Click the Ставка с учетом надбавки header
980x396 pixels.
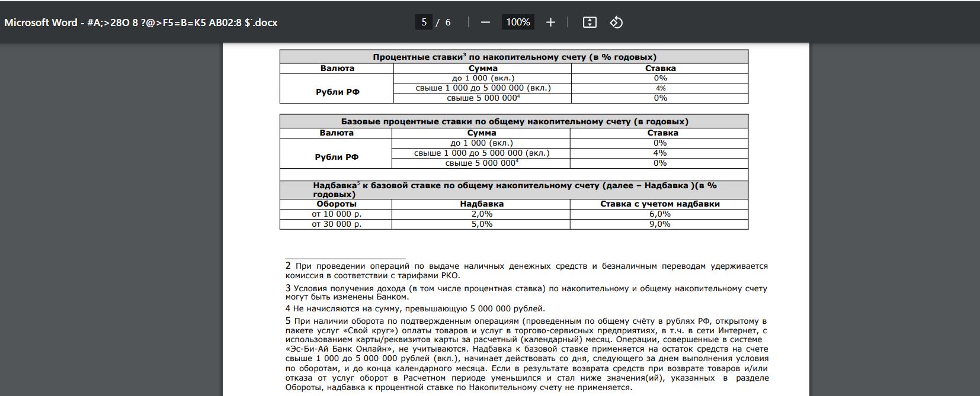pos(659,204)
